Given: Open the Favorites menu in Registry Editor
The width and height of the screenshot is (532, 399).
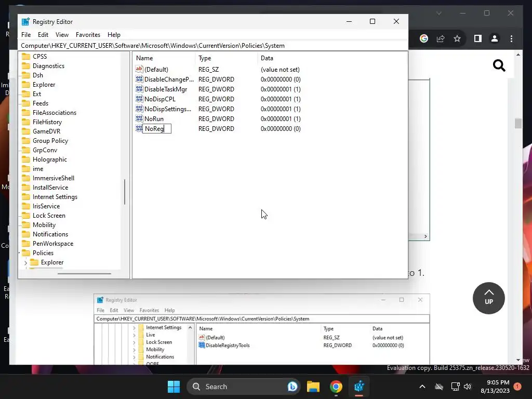Looking at the screenshot, I should [88, 35].
